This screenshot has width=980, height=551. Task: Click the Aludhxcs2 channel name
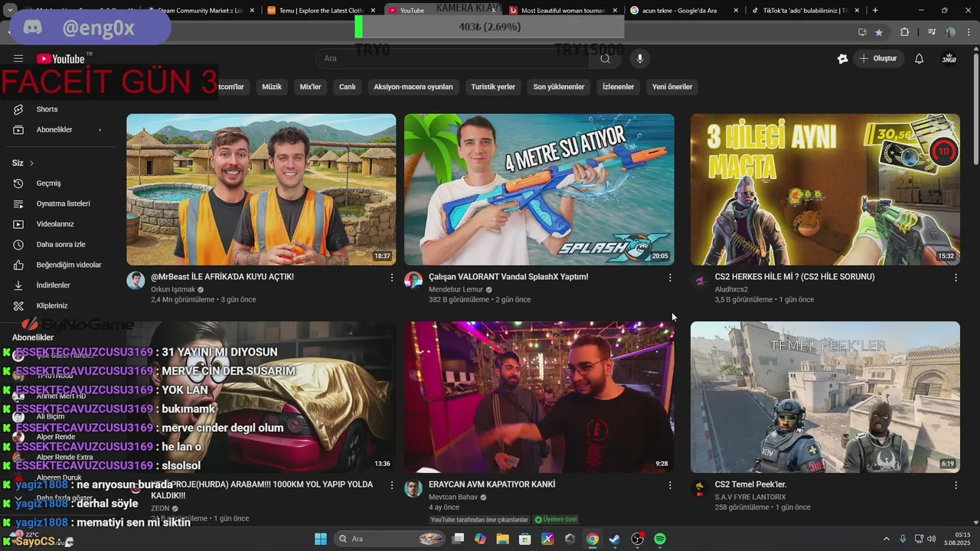click(x=731, y=289)
